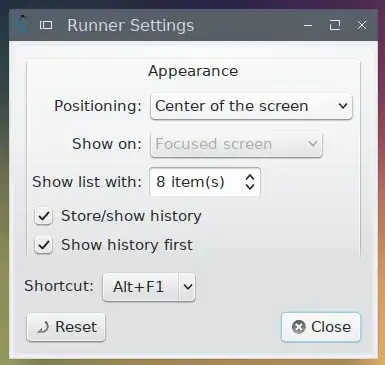Minimize the Runner Settings window
This screenshot has height=365, width=385.
coord(308,25)
